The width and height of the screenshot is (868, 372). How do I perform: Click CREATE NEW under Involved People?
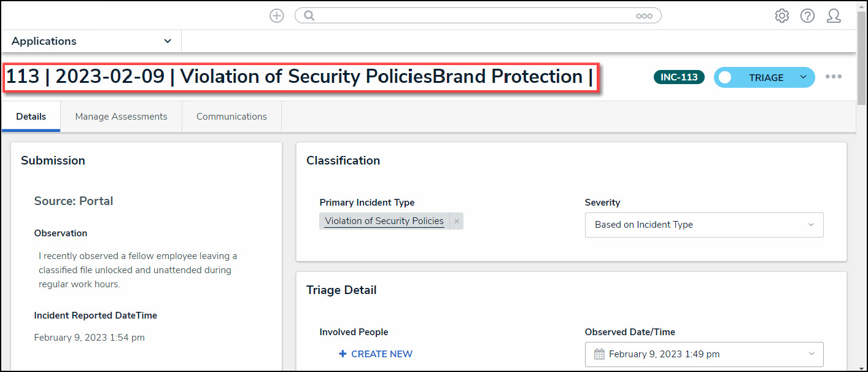376,354
